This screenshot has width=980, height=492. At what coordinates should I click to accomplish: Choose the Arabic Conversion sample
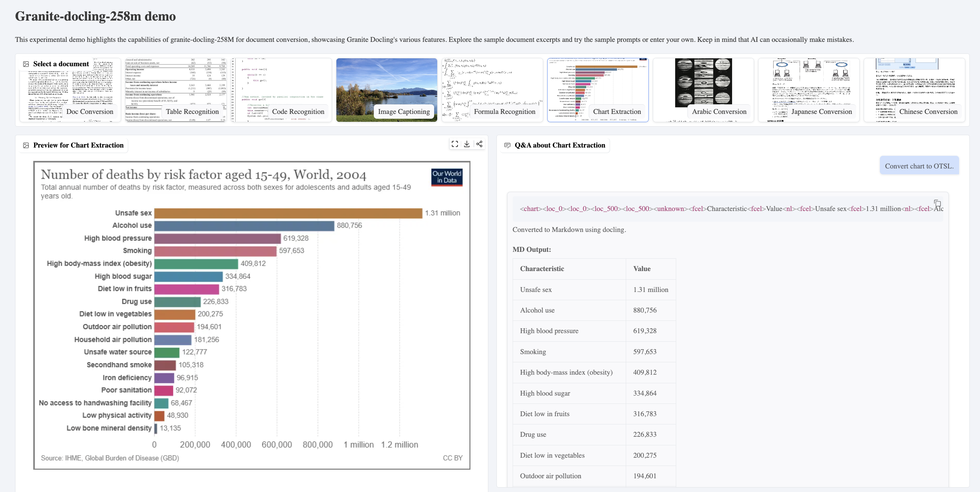tap(703, 90)
